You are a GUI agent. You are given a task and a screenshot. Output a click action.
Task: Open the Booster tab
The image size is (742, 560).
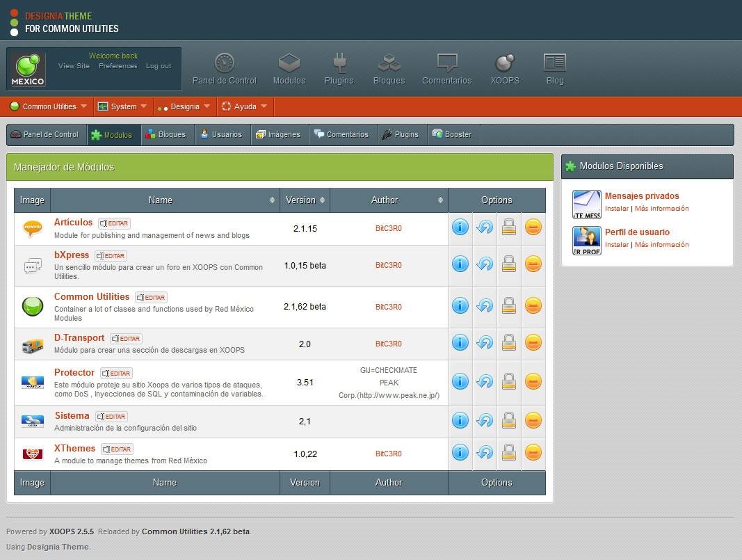pyautogui.click(x=453, y=134)
